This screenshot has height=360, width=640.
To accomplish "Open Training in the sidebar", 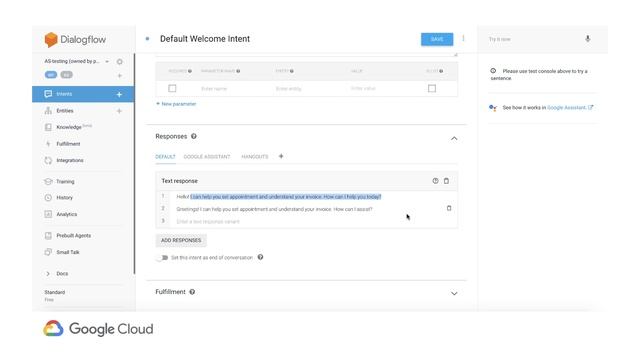I will 65,181.
